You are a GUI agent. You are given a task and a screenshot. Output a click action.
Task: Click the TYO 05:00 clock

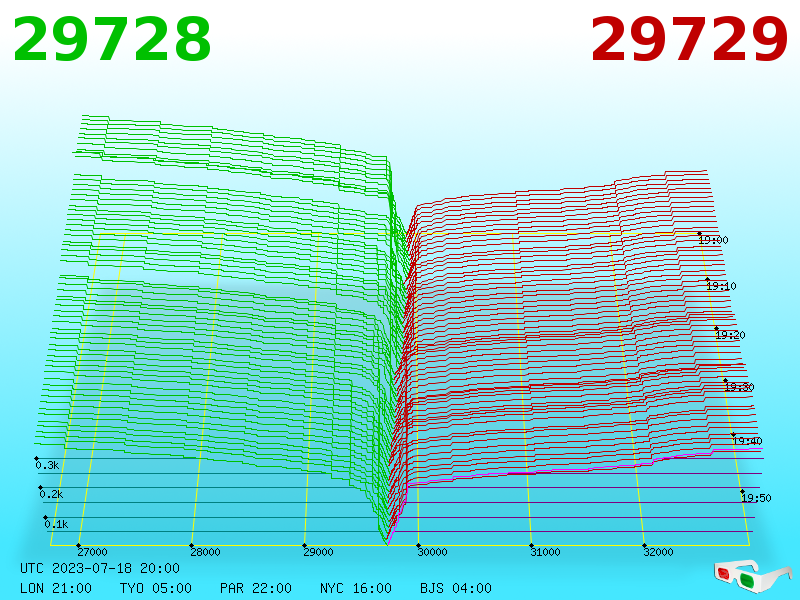pyautogui.click(x=156, y=588)
